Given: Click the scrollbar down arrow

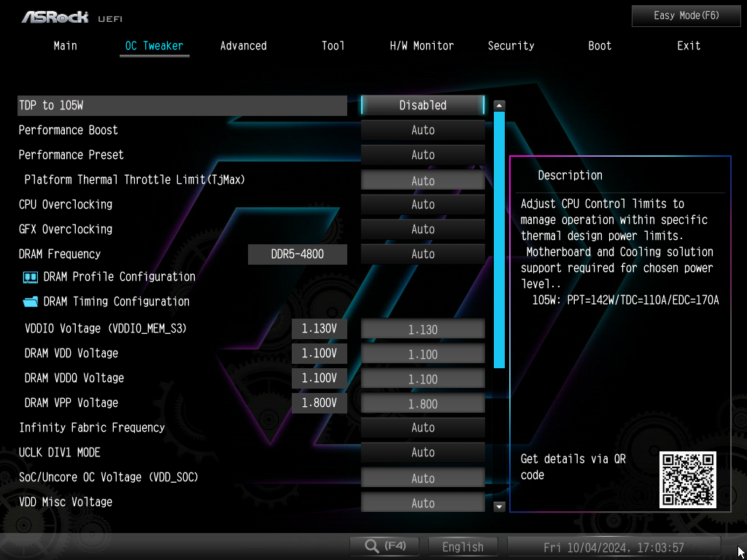Looking at the screenshot, I should click(x=499, y=505).
